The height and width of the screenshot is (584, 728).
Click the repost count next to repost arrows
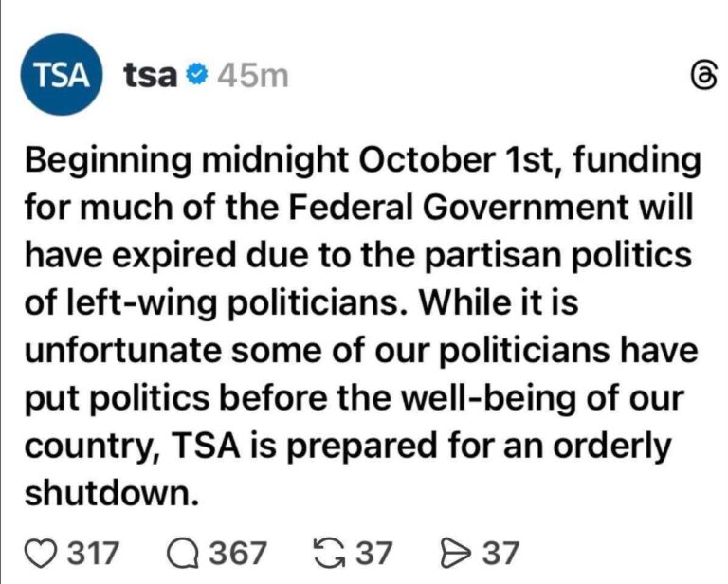point(373,553)
